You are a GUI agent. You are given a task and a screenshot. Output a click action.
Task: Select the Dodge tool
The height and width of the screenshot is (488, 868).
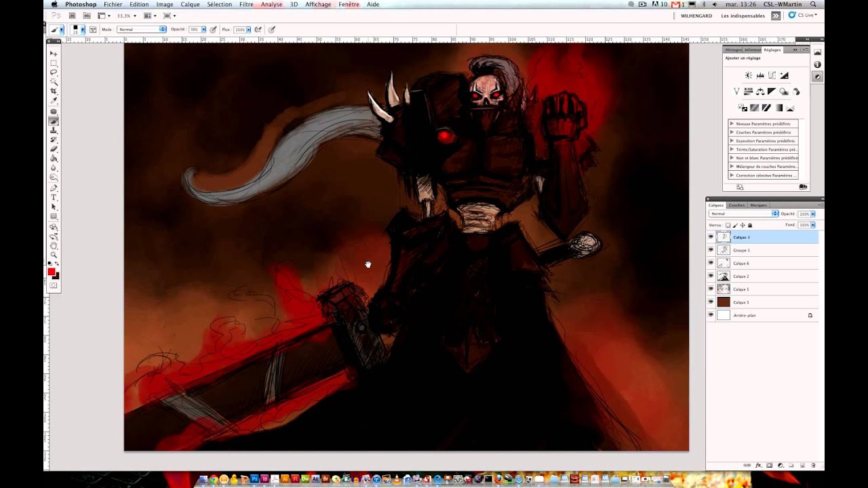[54, 177]
